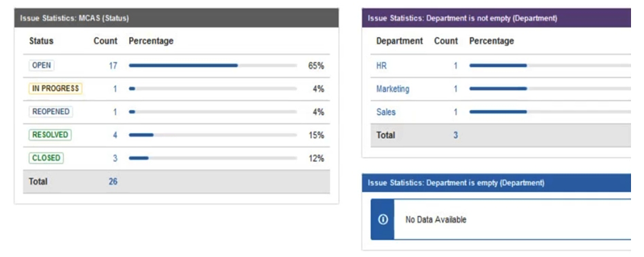Click the info icon beside No Data Available
Viewport: 644px width, 257px height.
point(382,219)
